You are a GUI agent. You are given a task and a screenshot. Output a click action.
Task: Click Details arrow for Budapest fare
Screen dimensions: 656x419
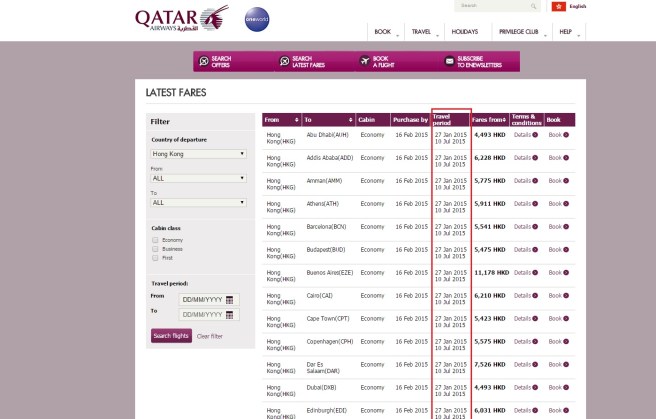click(535, 250)
